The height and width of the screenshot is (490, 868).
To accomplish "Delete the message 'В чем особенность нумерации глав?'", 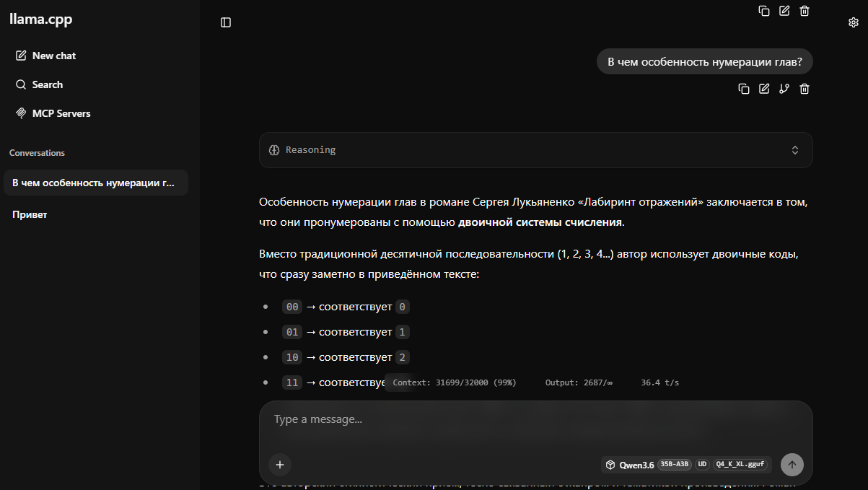I will (x=805, y=89).
